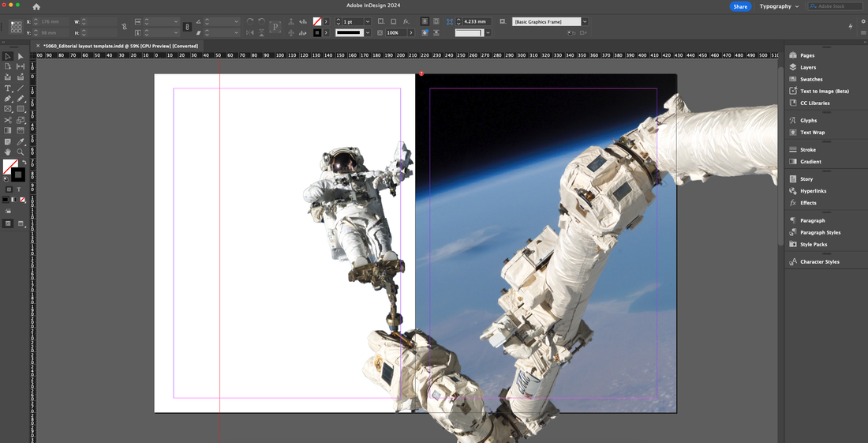Select the Gap tool
Image resolution: width=868 pixels, height=443 pixels.
21,66
